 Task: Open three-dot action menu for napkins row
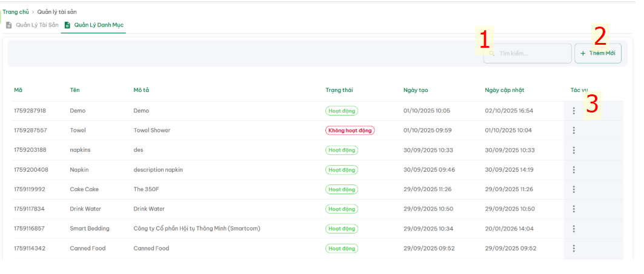pyautogui.click(x=573, y=150)
